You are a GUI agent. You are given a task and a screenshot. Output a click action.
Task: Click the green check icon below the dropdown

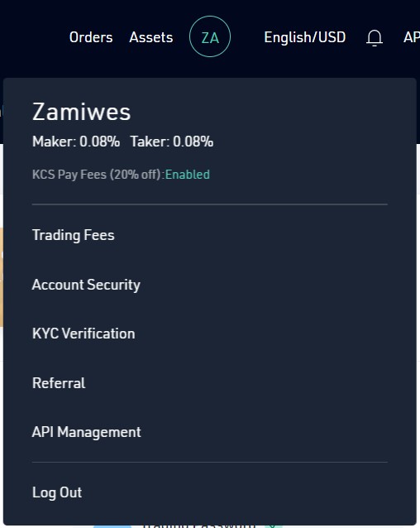272,526
